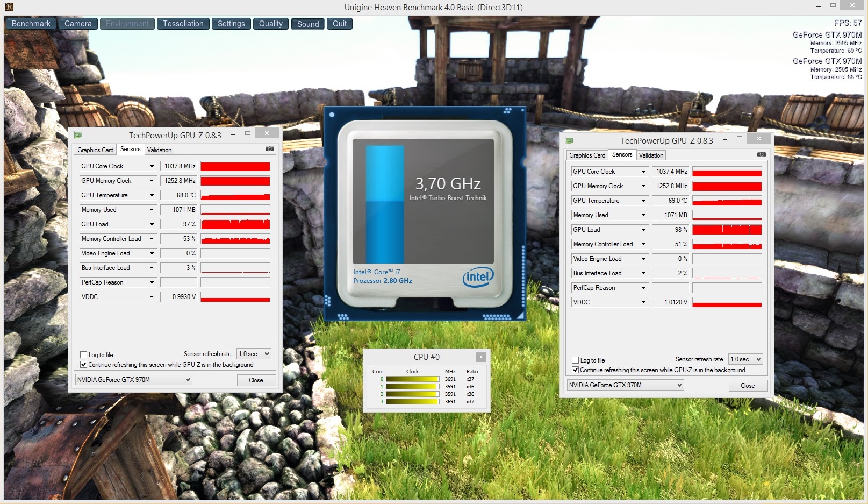Open NVIDIA GeForce GTX 970M selector, left GPU-Z

tap(133, 380)
